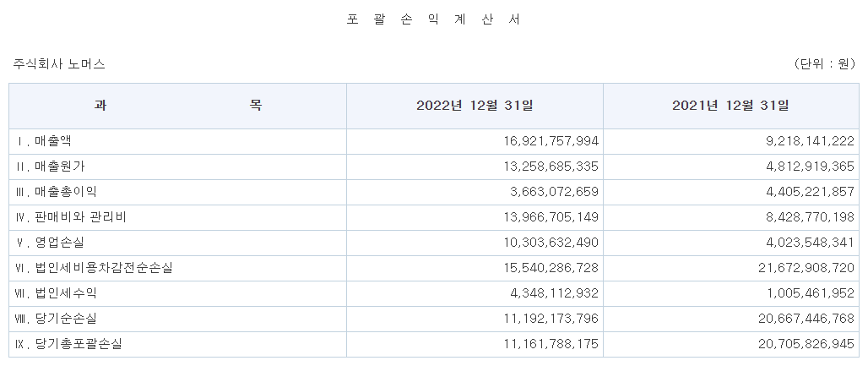Click the value 4,023,548,341
Screen dimensions: 868x366
[x=811, y=243]
